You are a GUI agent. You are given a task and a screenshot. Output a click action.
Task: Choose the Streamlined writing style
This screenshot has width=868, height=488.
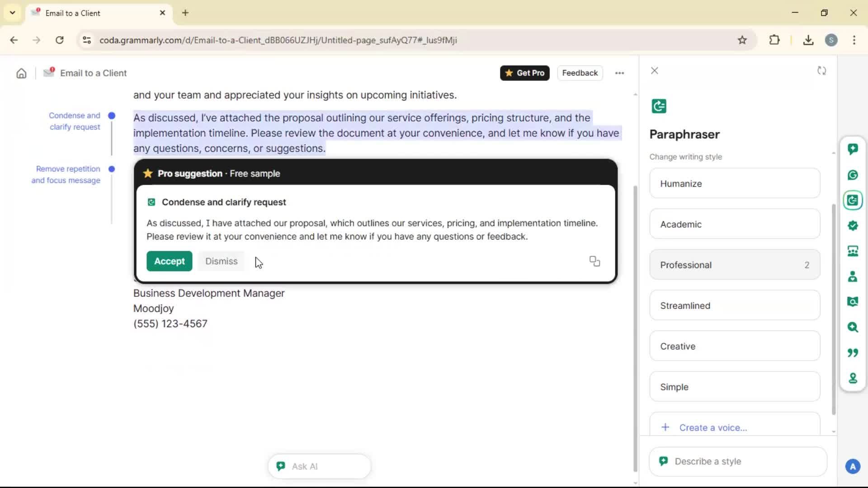734,305
